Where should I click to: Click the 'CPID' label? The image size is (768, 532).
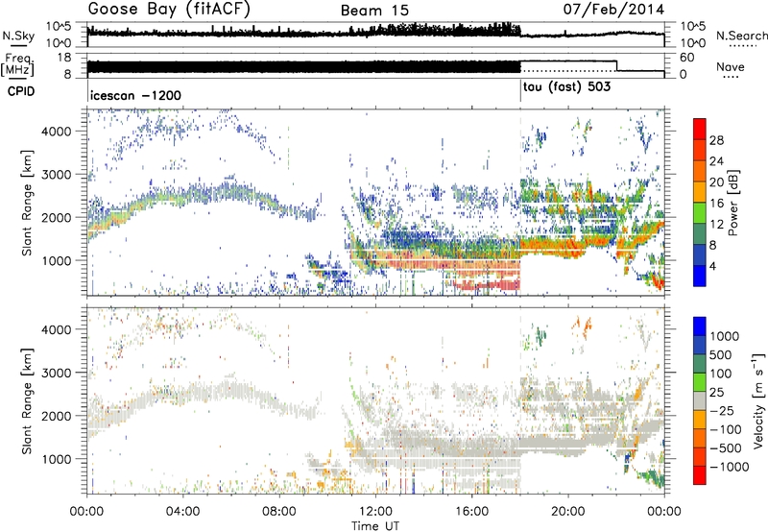tap(21, 91)
